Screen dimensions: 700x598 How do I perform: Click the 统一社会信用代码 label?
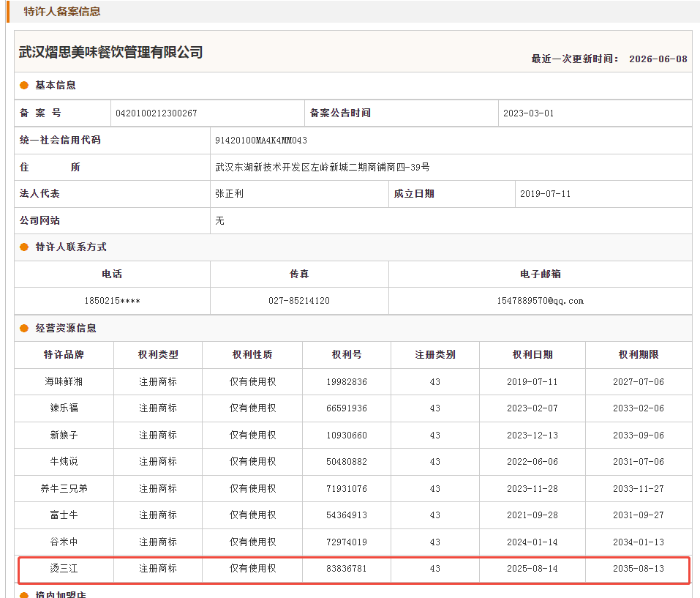(x=60, y=141)
